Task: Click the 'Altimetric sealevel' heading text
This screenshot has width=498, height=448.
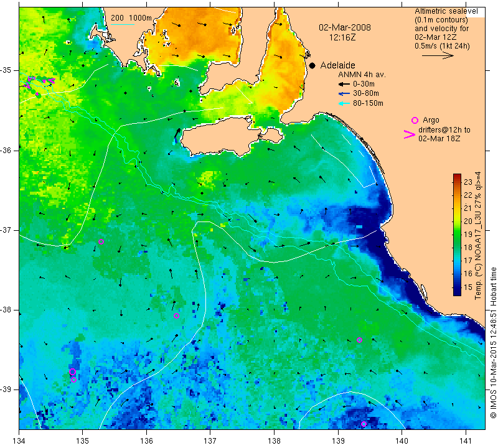Action: click(x=446, y=11)
